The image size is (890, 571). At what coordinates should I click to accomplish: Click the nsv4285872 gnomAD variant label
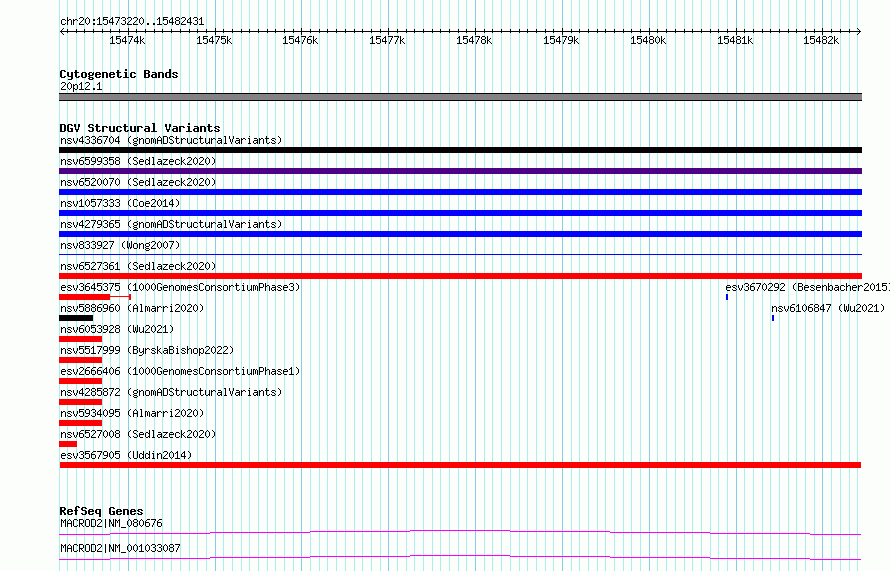171,392
